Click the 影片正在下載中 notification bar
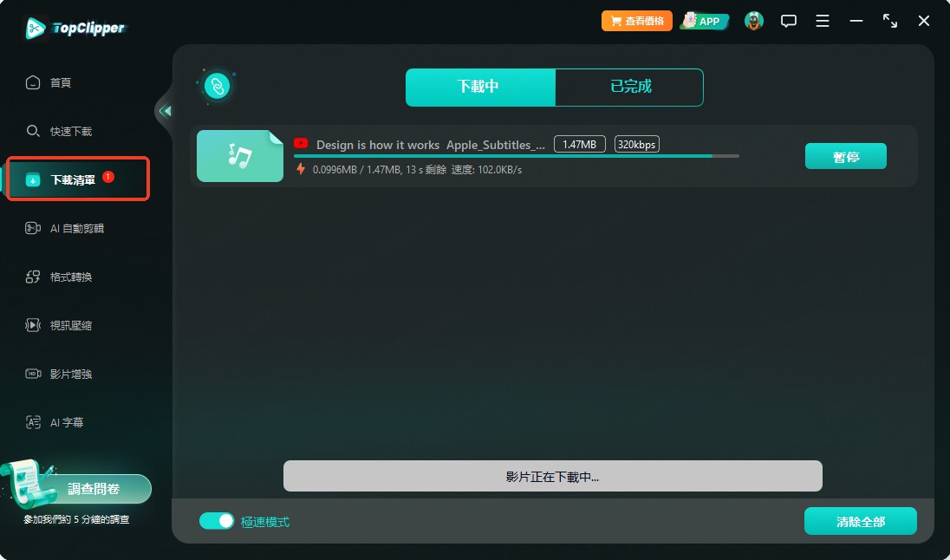 coord(552,477)
